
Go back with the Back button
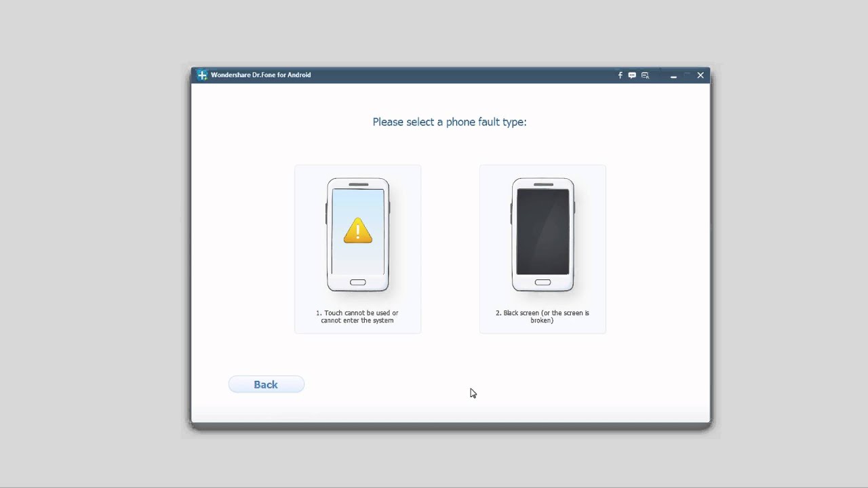[267, 384]
